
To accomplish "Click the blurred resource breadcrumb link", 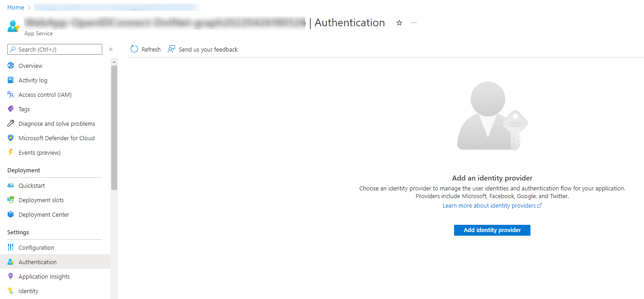I will 117,7.
